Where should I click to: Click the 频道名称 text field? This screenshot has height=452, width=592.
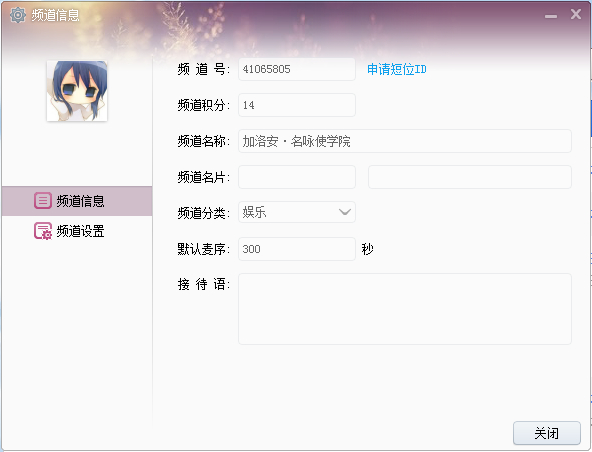[x=405, y=141]
